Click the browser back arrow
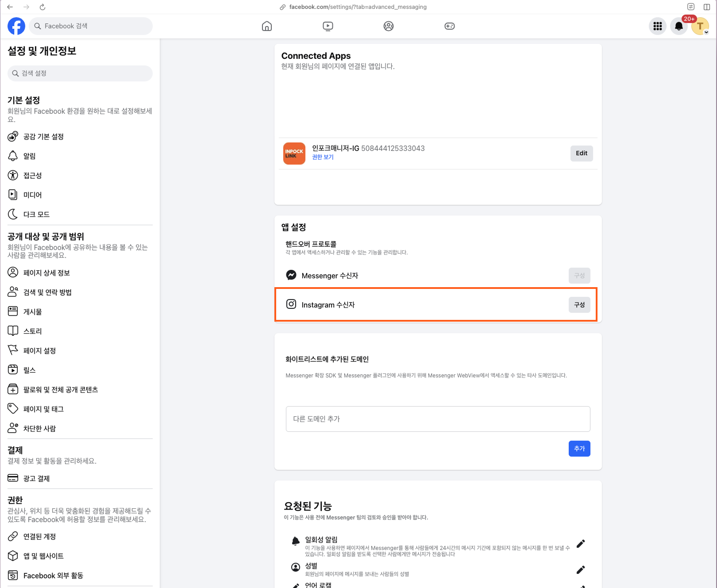717x588 pixels. [10, 7]
